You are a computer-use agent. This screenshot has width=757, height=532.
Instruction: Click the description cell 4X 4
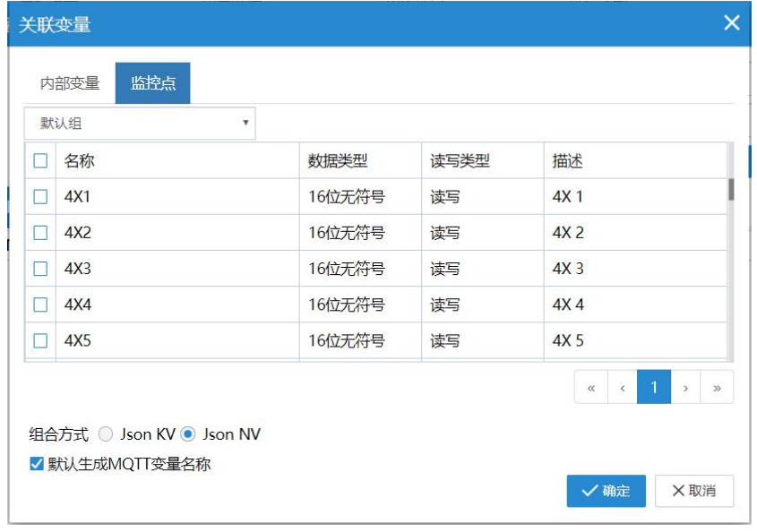635,305
